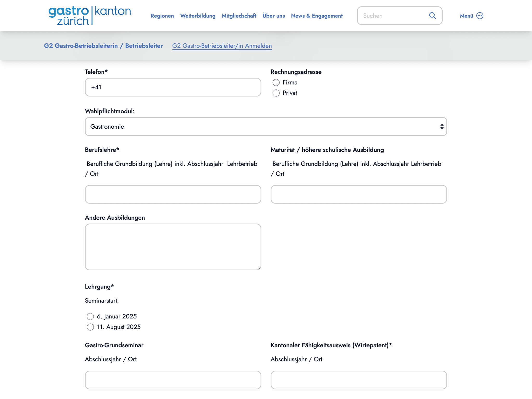The height and width of the screenshot is (399, 532).
Task: Click the 'Lehrgang*' heading
Action: (99, 287)
